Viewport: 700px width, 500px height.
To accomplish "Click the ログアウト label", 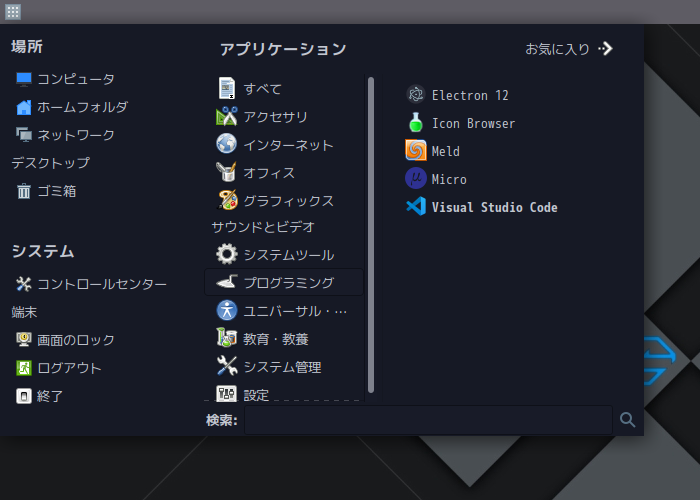I will click(70, 368).
